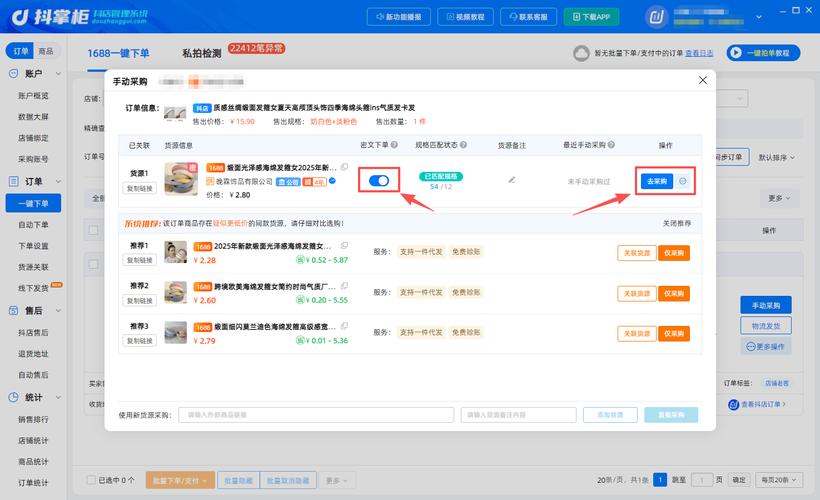820x500 pixels.
Task: Click the green 下载APP button
Action: 591,17
